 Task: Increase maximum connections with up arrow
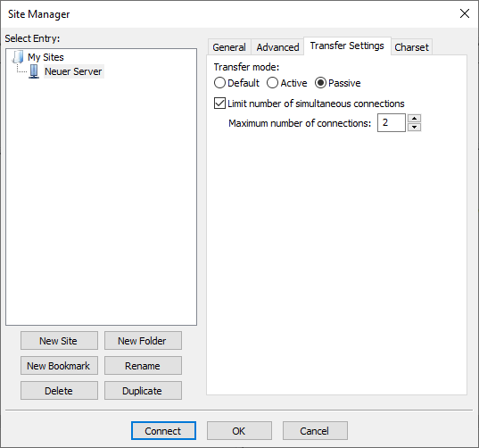(x=414, y=119)
